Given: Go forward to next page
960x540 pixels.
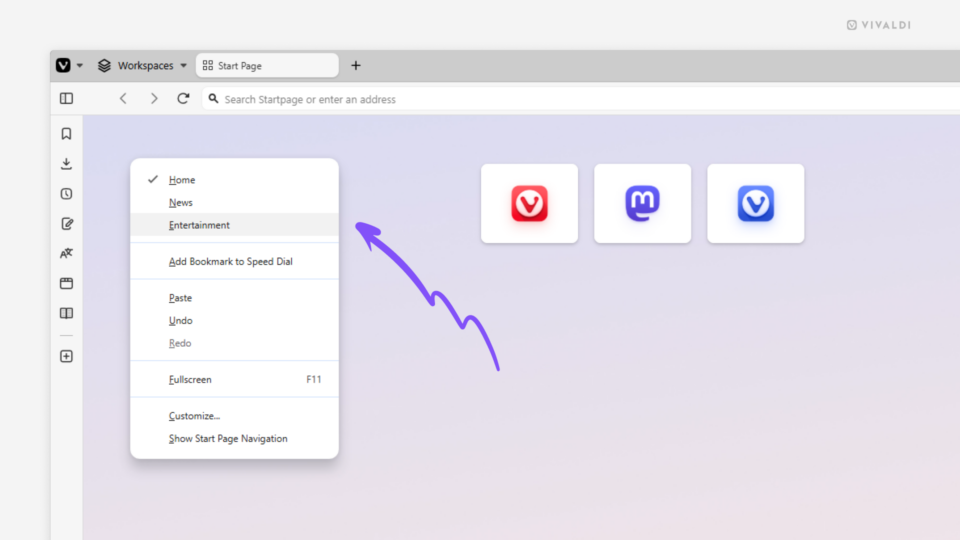Looking at the screenshot, I should [x=154, y=99].
